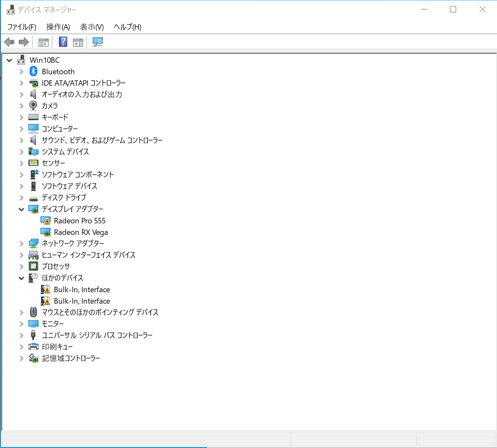
Task: Toggle the show/hide console tree toolbar icon
Action: point(43,42)
